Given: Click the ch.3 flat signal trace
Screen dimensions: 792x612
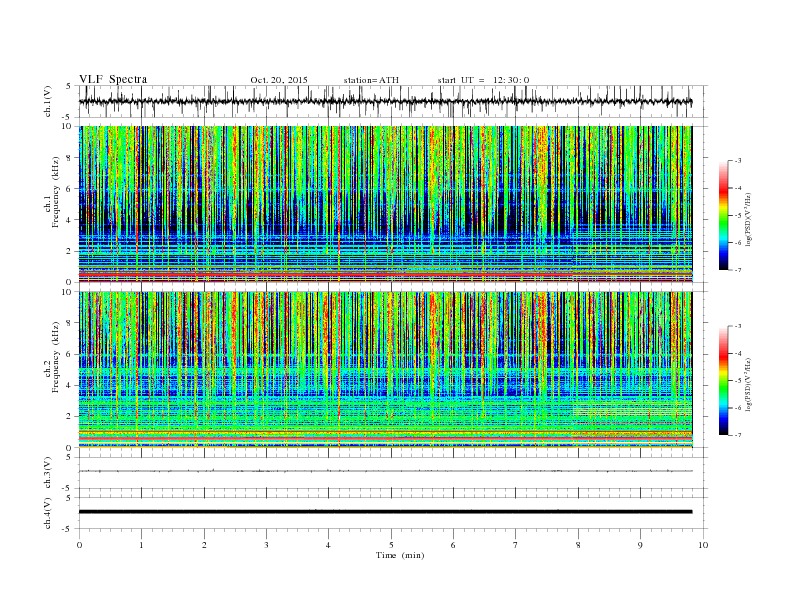Looking at the screenshot, I should [x=385, y=471].
